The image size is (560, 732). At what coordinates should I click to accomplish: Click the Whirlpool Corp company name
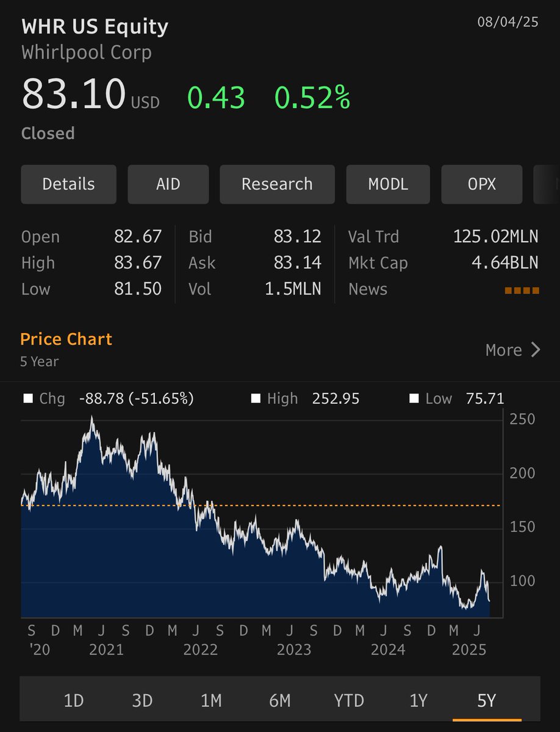pos(87,52)
